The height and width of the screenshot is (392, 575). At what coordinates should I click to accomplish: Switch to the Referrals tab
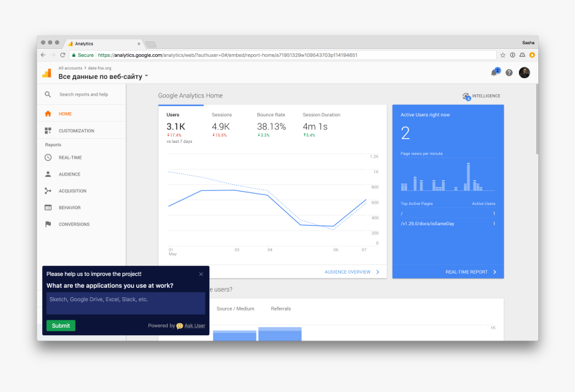click(281, 309)
